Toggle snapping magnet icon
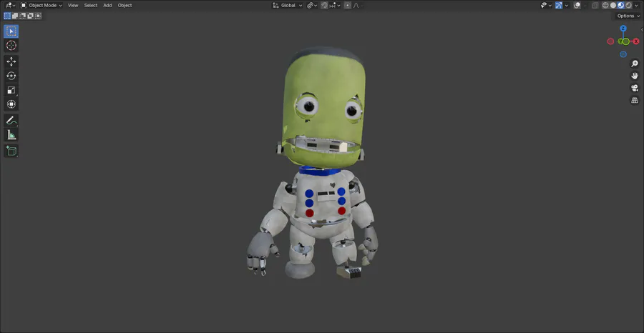Image resolution: width=644 pixels, height=333 pixels. point(324,5)
